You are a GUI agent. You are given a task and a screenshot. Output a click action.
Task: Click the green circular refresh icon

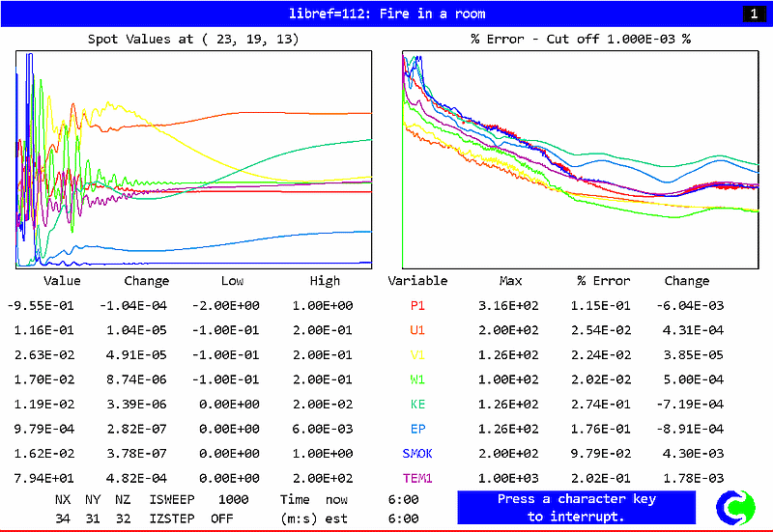pyautogui.click(x=735, y=507)
